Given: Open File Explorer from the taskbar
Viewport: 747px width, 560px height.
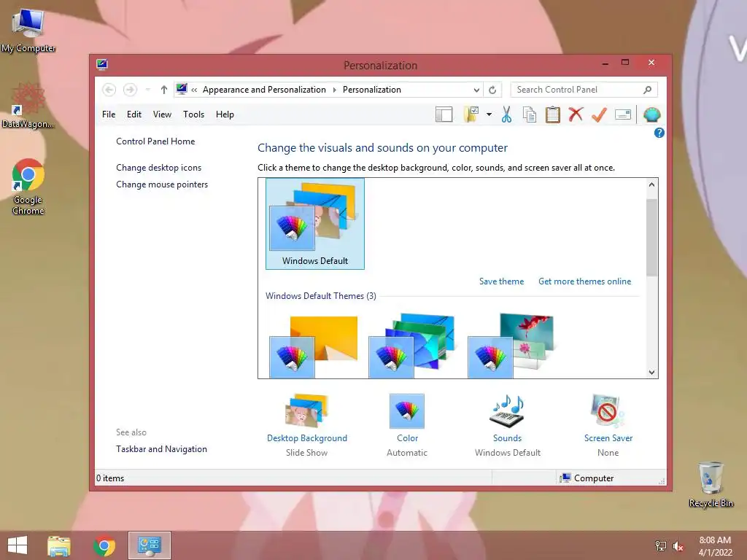Looking at the screenshot, I should 59,545.
